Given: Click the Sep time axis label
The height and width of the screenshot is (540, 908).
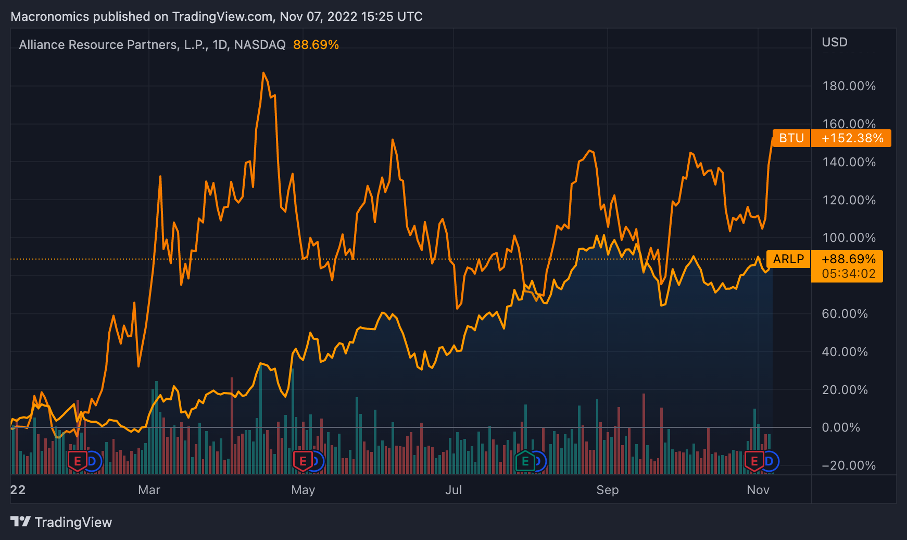Looking at the screenshot, I should pos(607,490).
